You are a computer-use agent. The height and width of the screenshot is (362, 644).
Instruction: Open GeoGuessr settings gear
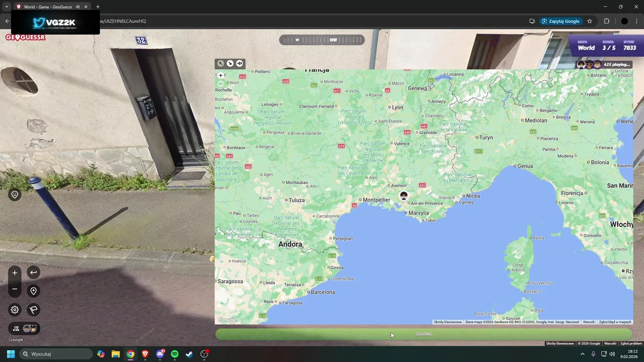15,310
